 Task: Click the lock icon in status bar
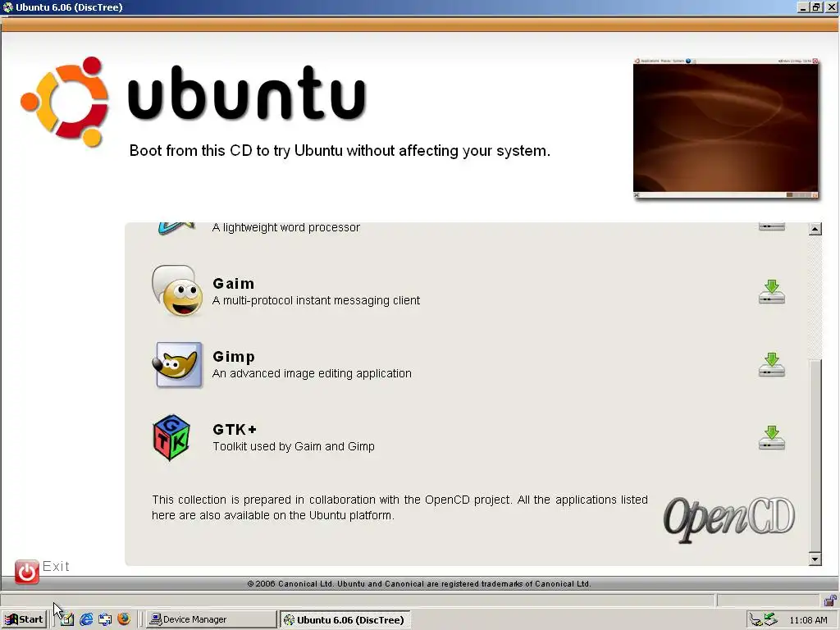point(830,600)
